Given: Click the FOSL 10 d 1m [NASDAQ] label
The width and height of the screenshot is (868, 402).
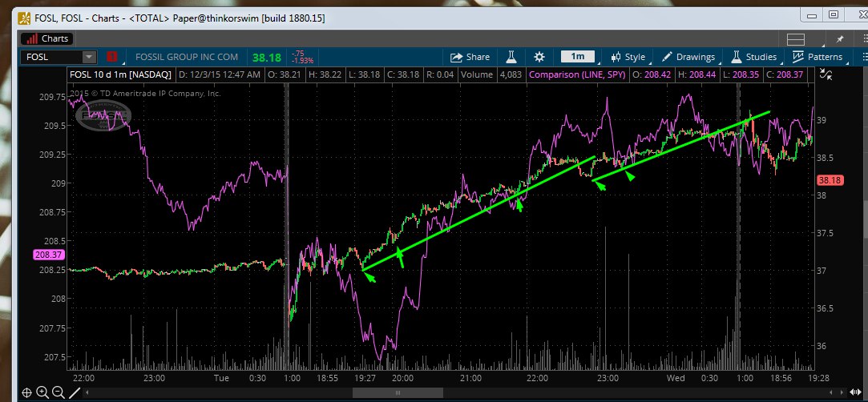Looking at the screenshot, I should pyautogui.click(x=121, y=74).
